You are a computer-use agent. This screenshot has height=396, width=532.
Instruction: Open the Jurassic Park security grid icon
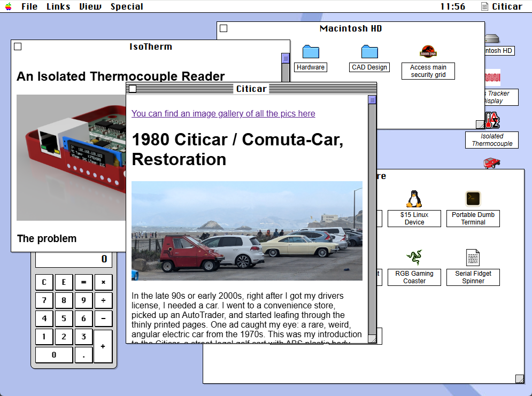click(428, 51)
